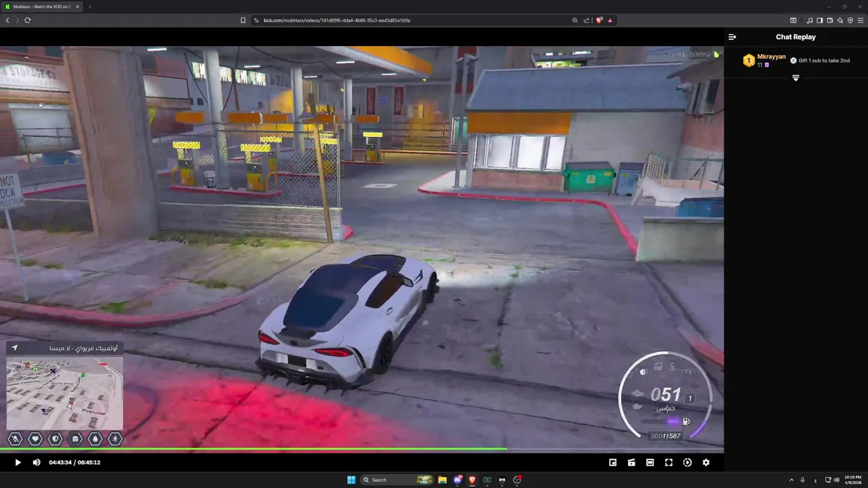Switch to Brave browser in taskbar

point(472,480)
